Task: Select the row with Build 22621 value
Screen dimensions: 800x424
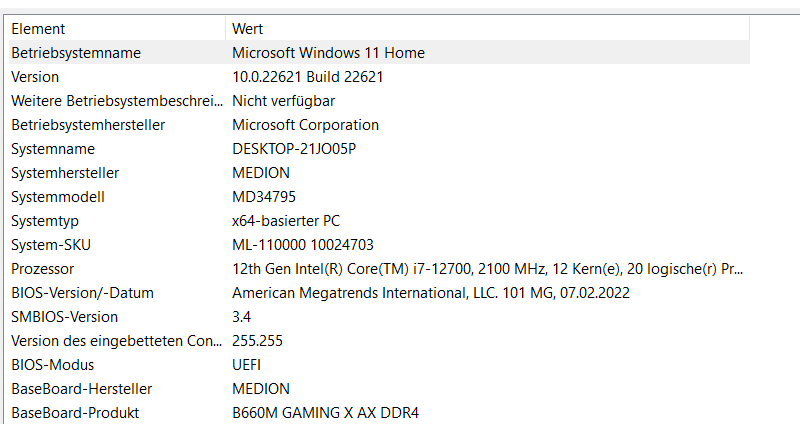Action: 308,77
